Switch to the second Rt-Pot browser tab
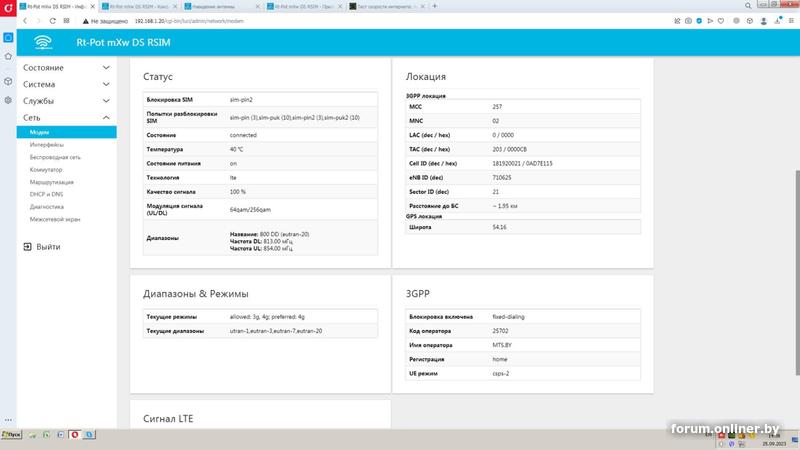Viewport: 800px width, 450px height. click(x=139, y=7)
